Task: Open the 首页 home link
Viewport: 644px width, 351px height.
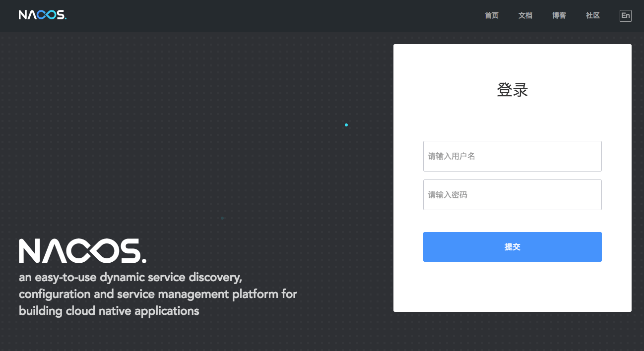Action: click(x=492, y=15)
